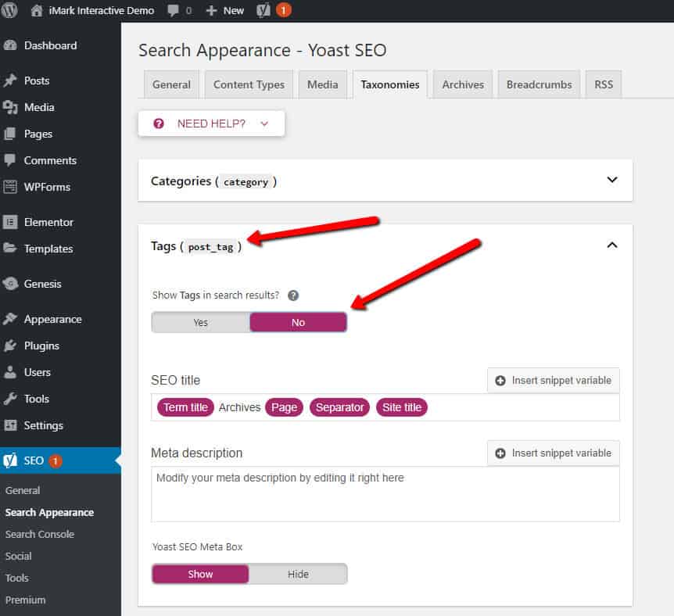Insert snippet variable for SEO title
674x616 pixels.
tap(554, 381)
